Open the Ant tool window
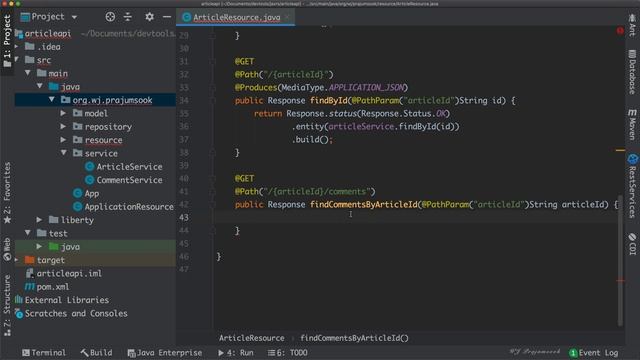 click(x=632, y=24)
